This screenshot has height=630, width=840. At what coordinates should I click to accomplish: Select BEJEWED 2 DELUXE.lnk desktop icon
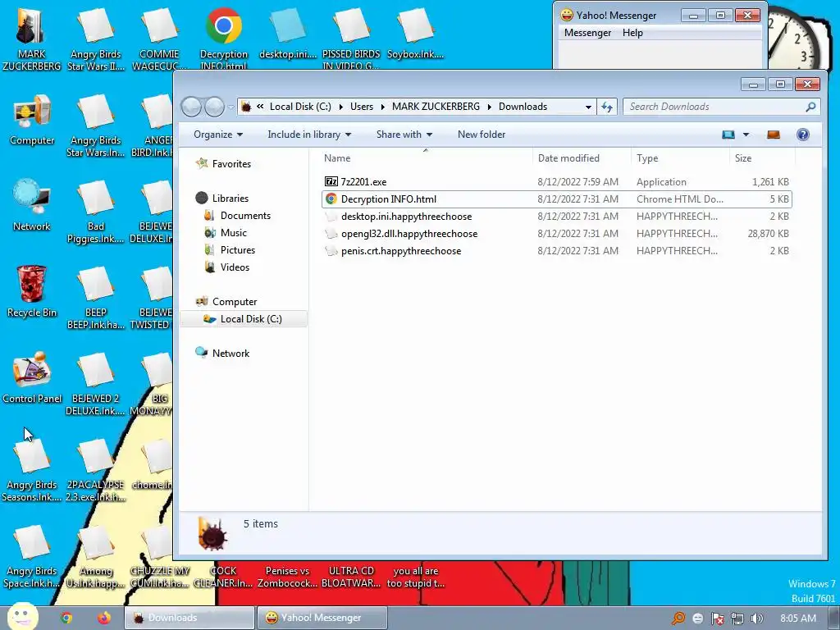[x=95, y=384]
